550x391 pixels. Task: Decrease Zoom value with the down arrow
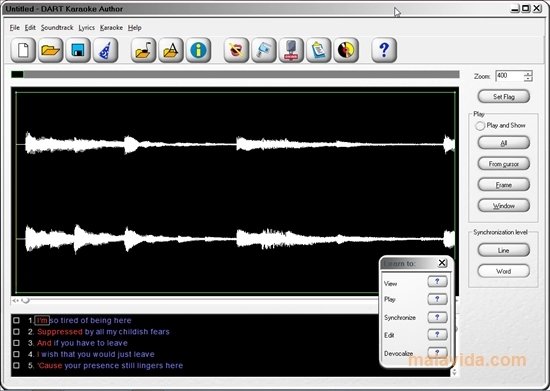tap(528, 79)
